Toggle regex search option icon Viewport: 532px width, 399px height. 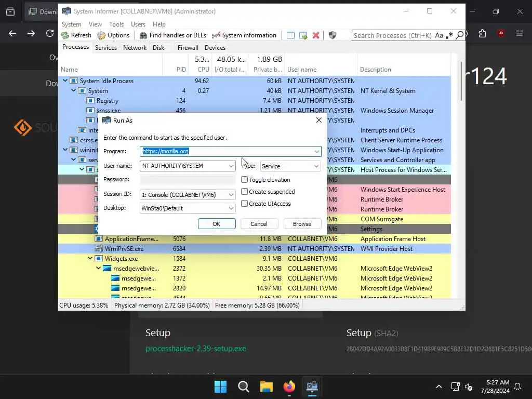[x=449, y=35]
